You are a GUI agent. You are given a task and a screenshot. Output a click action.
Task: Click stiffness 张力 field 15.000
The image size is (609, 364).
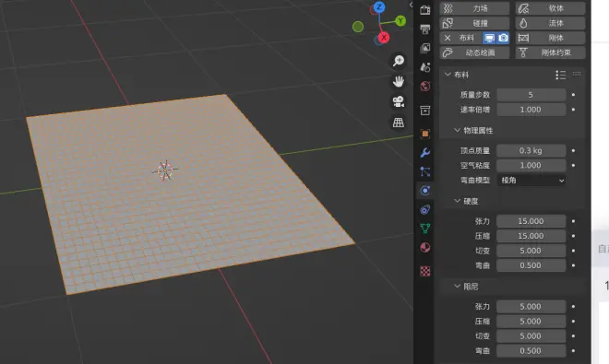(x=531, y=221)
